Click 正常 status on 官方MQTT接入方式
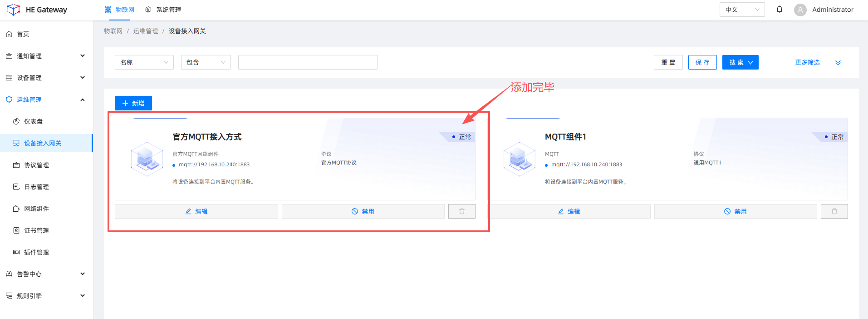Viewport: 868px width, 319px height. tap(462, 137)
